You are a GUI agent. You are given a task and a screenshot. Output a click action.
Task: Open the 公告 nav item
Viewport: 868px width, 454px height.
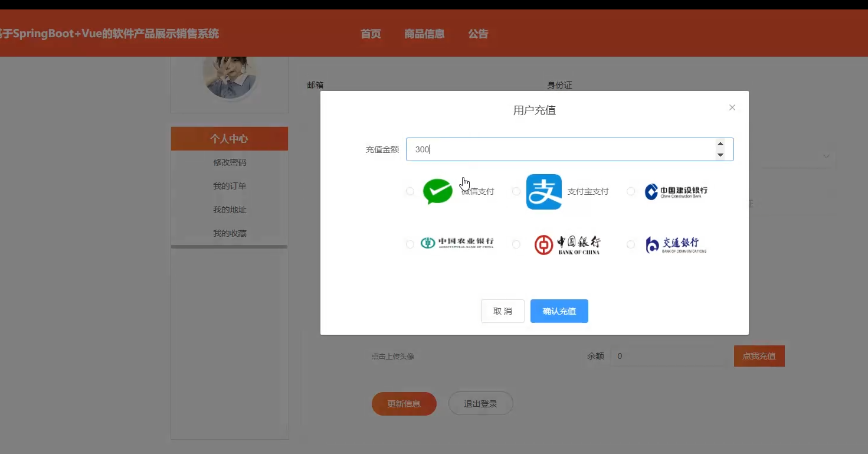pos(479,34)
